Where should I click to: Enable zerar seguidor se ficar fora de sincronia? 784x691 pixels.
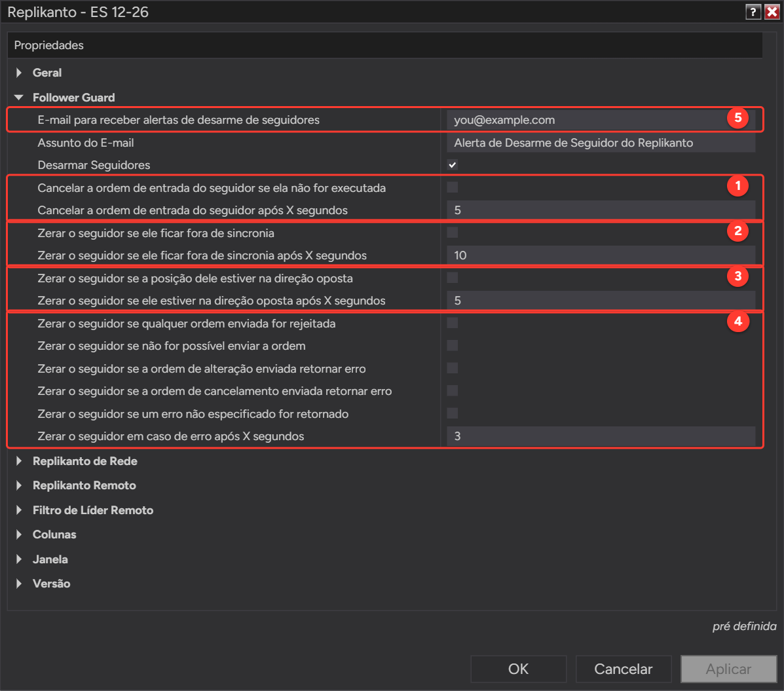click(x=453, y=233)
